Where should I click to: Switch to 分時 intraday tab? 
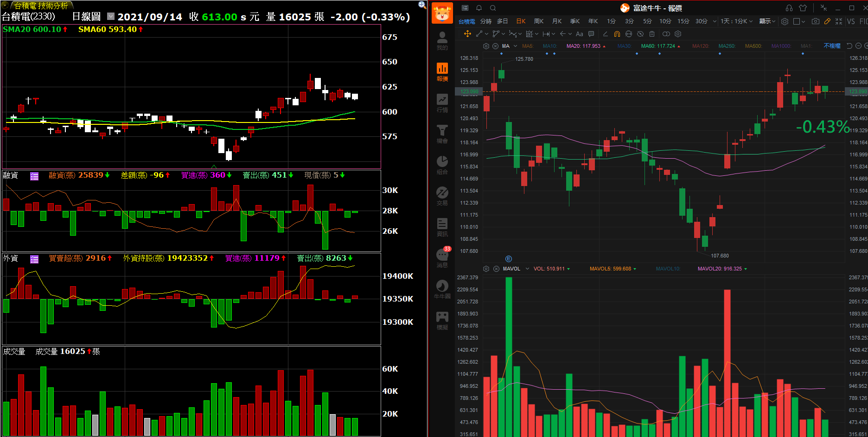coord(485,21)
